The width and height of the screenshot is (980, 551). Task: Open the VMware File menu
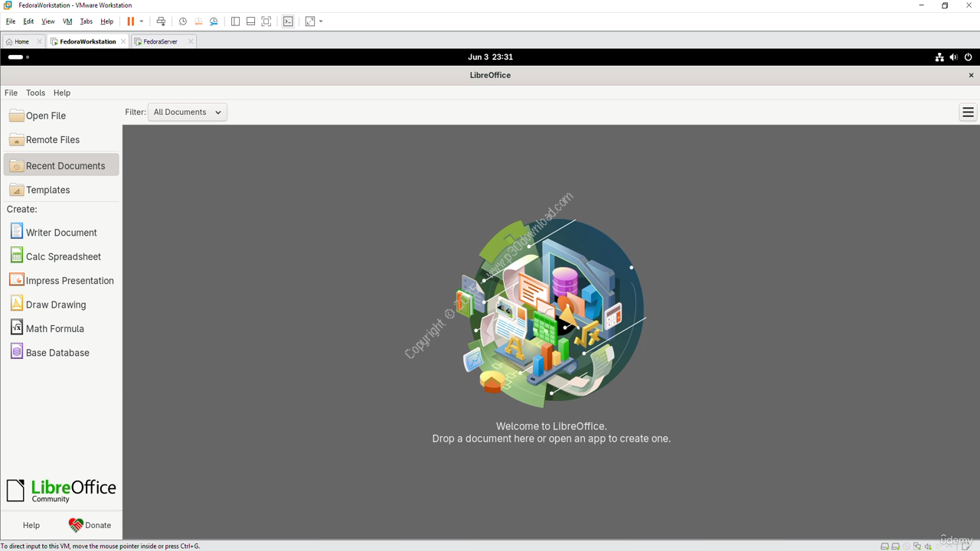click(x=11, y=21)
